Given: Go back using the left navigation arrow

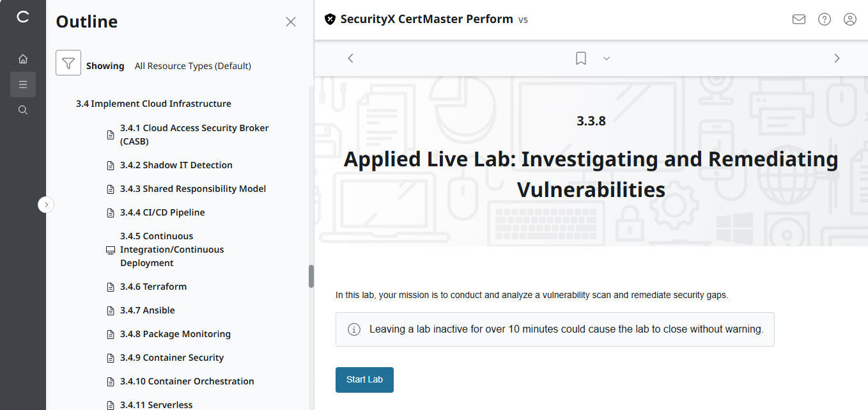Looking at the screenshot, I should (x=350, y=58).
